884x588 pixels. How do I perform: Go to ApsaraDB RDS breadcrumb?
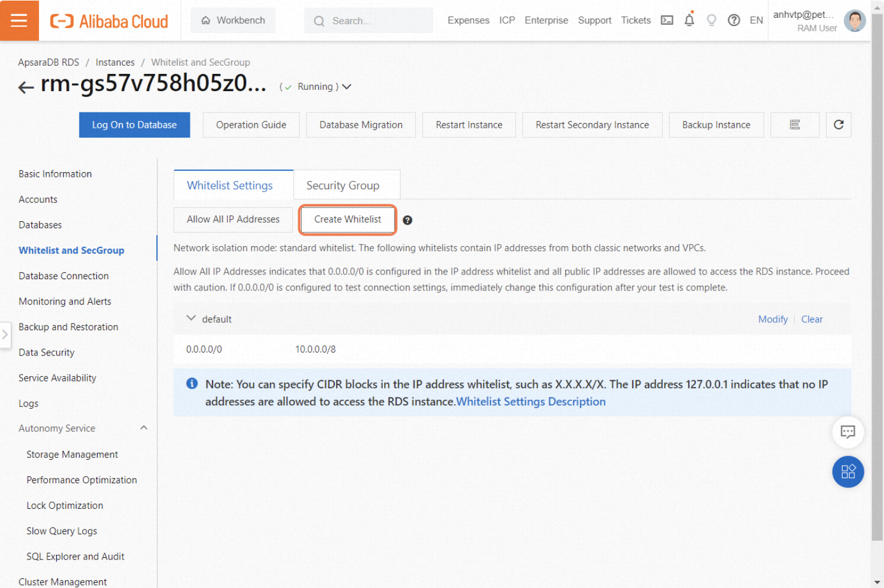pos(49,62)
